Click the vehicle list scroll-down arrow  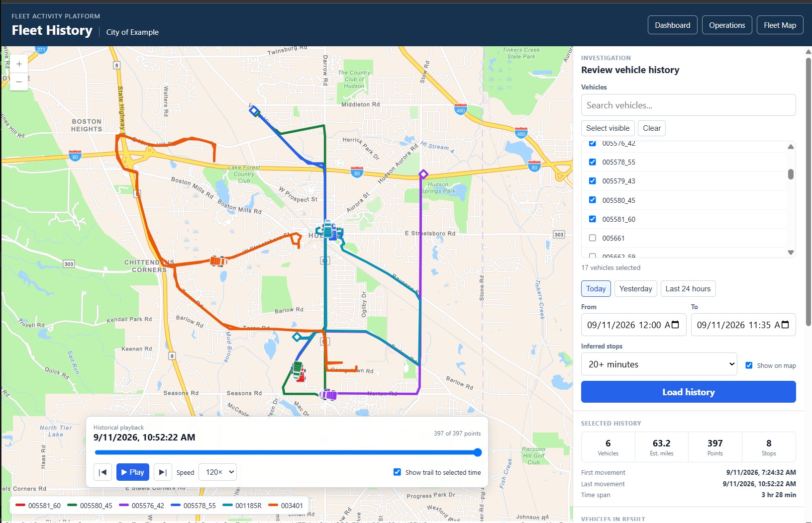point(791,253)
